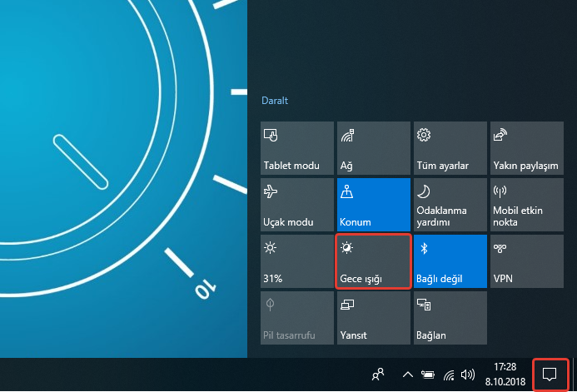Image resolution: width=577 pixels, height=392 pixels.
Task: Toggle Tablet modu on
Action: click(x=297, y=148)
